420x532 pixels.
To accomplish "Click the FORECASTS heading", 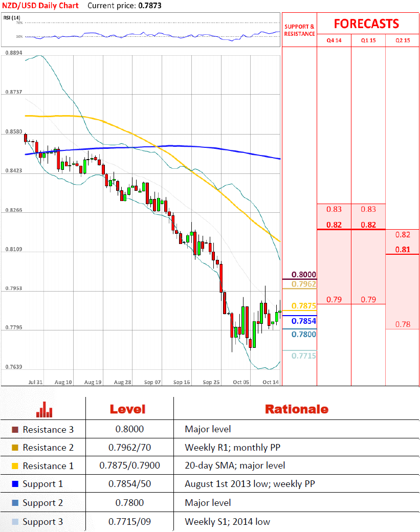I will (366, 24).
